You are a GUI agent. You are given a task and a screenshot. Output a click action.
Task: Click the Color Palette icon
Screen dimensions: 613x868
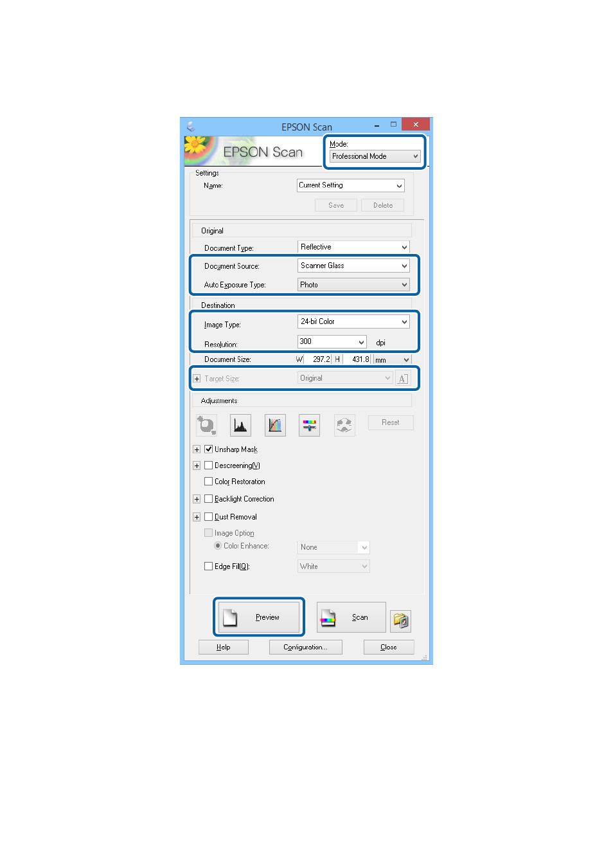[344, 425]
